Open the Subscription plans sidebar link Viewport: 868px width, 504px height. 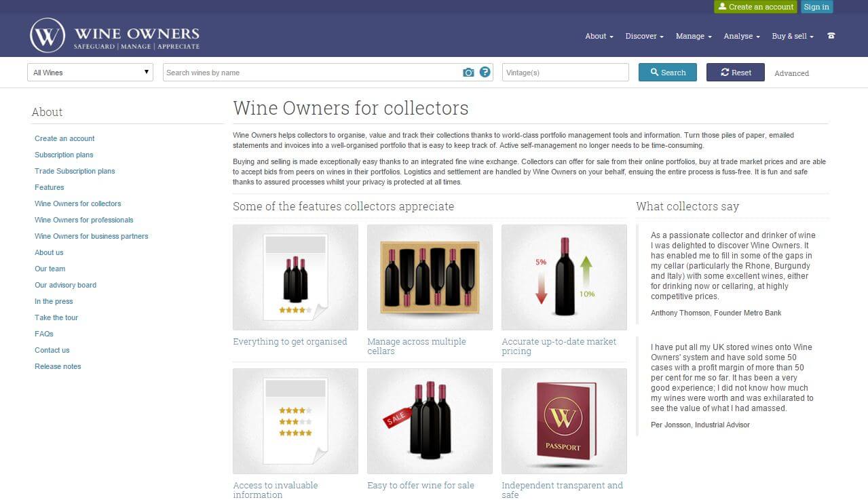pyautogui.click(x=64, y=155)
